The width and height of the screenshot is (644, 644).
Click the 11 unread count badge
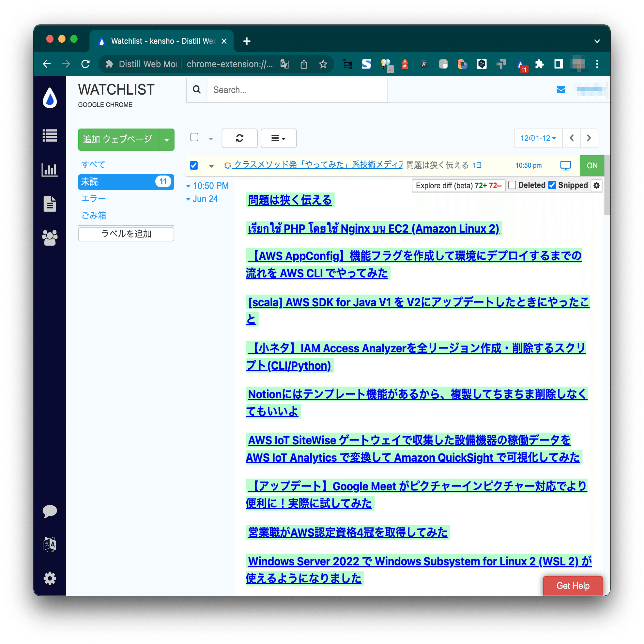coord(163,181)
